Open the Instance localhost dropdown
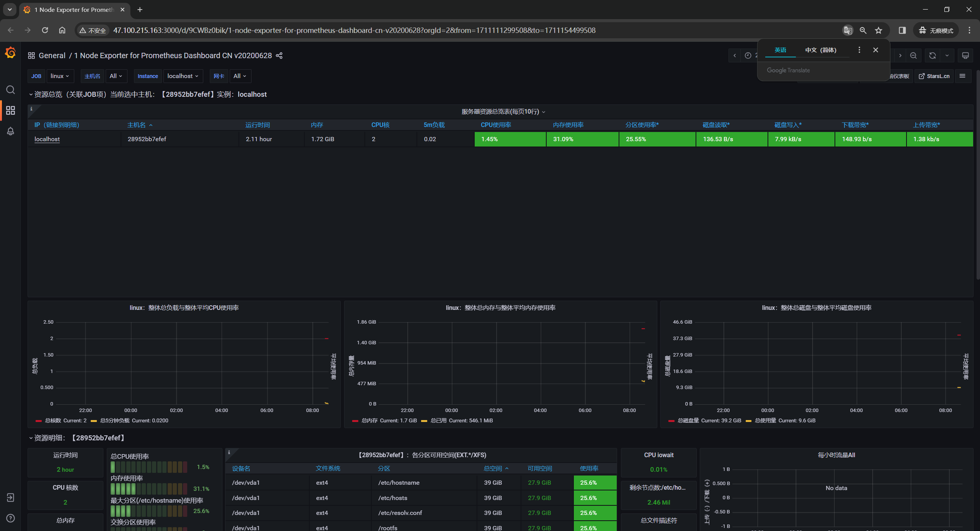 point(183,76)
